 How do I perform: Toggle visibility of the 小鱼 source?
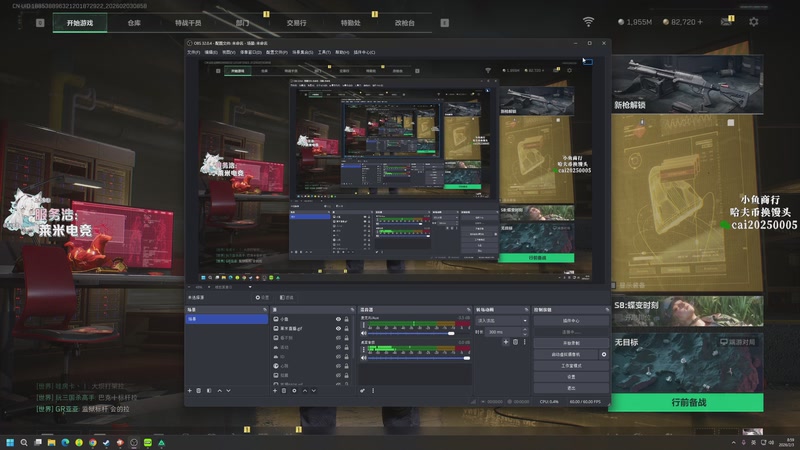pos(338,319)
